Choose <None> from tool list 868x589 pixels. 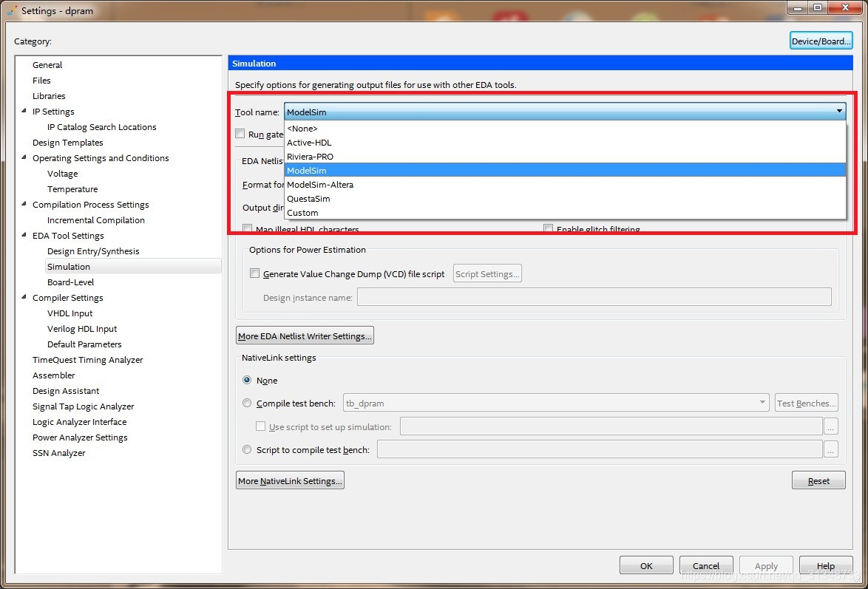(x=565, y=129)
